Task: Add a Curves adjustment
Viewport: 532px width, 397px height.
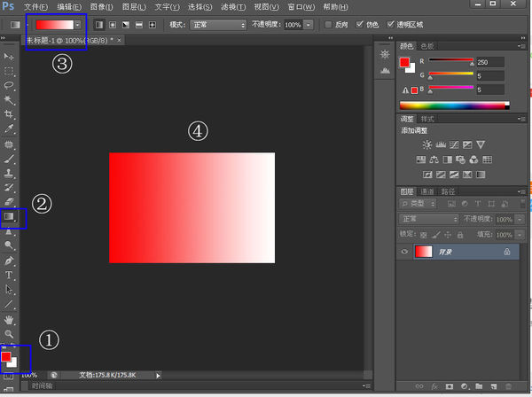Action: (454, 144)
